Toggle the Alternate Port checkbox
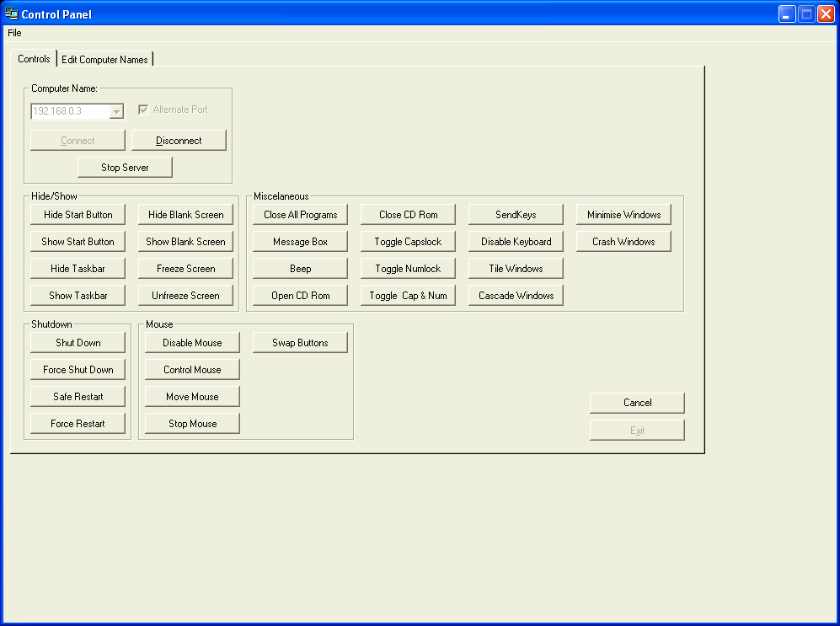 [x=143, y=109]
